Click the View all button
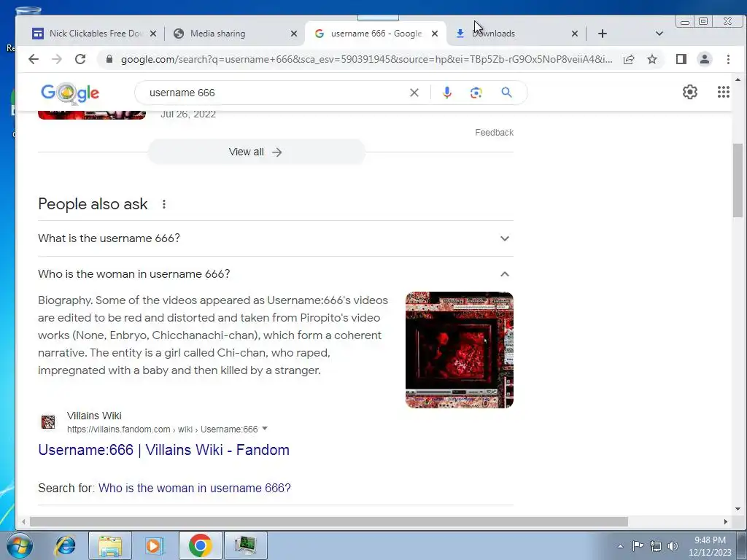 tap(256, 152)
